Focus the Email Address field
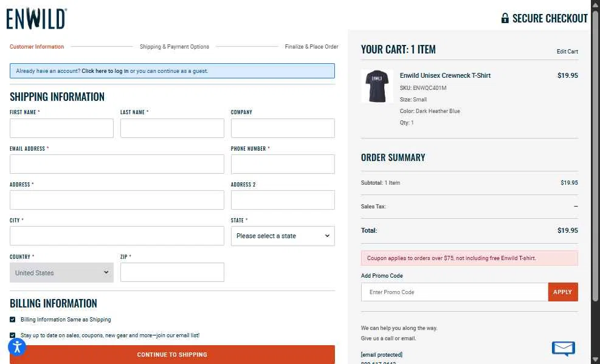 pyautogui.click(x=117, y=164)
